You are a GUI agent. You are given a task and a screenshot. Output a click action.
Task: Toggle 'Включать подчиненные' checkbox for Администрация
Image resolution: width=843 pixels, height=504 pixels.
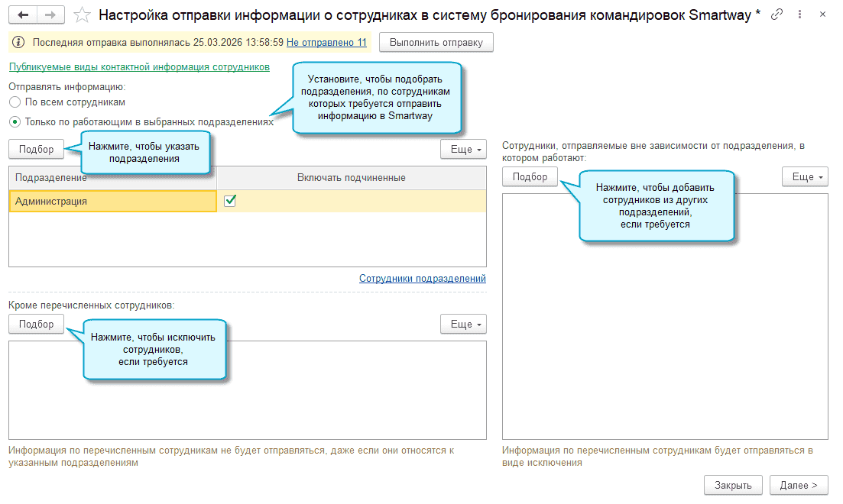pos(230,201)
